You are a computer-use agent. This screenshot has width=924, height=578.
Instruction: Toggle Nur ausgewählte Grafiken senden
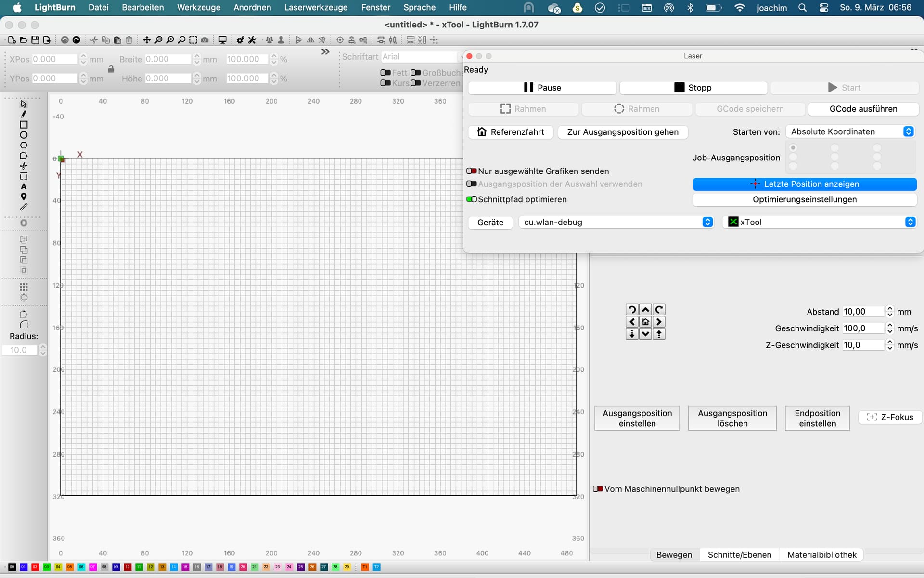[472, 171]
